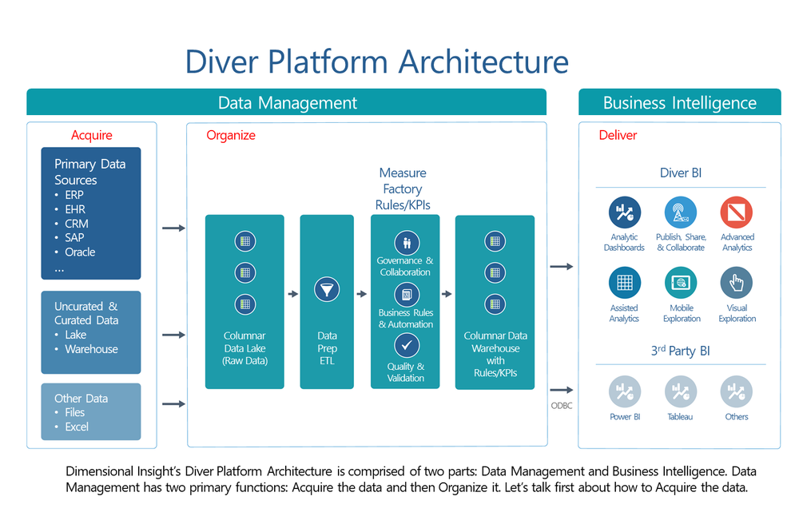The height and width of the screenshot is (532, 799).
Task: Open the Business Intelligence section
Action: (x=679, y=102)
